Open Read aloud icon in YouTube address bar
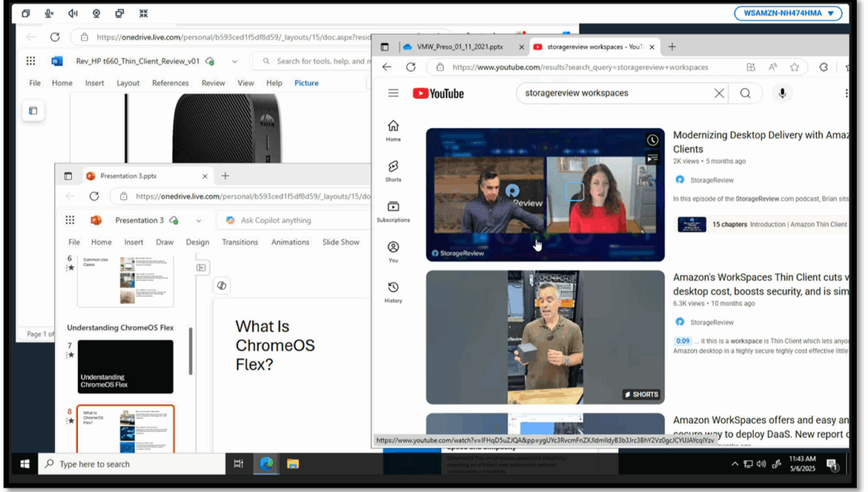Image resolution: width=868 pixels, height=492 pixels. pyautogui.click(x=772, y=67)
